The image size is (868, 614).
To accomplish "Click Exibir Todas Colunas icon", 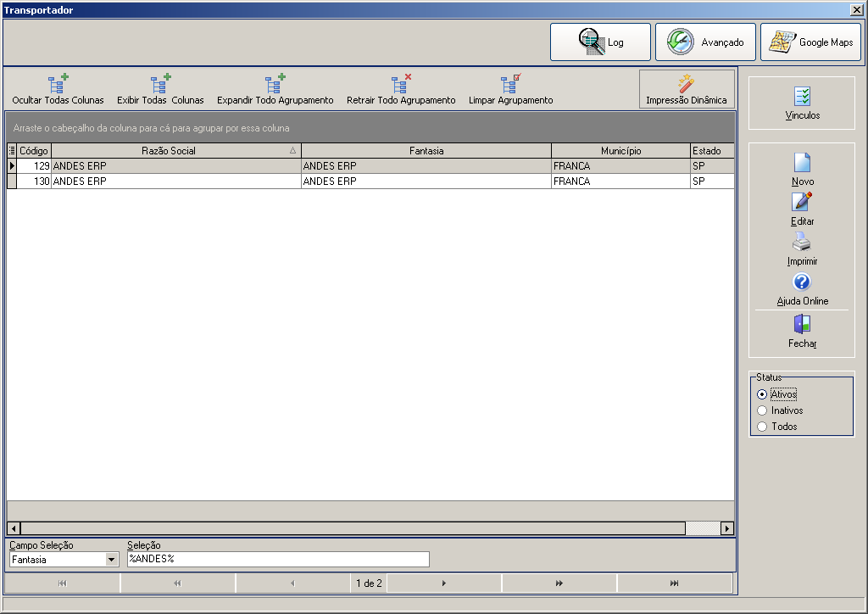I will [x=160, y=89].
